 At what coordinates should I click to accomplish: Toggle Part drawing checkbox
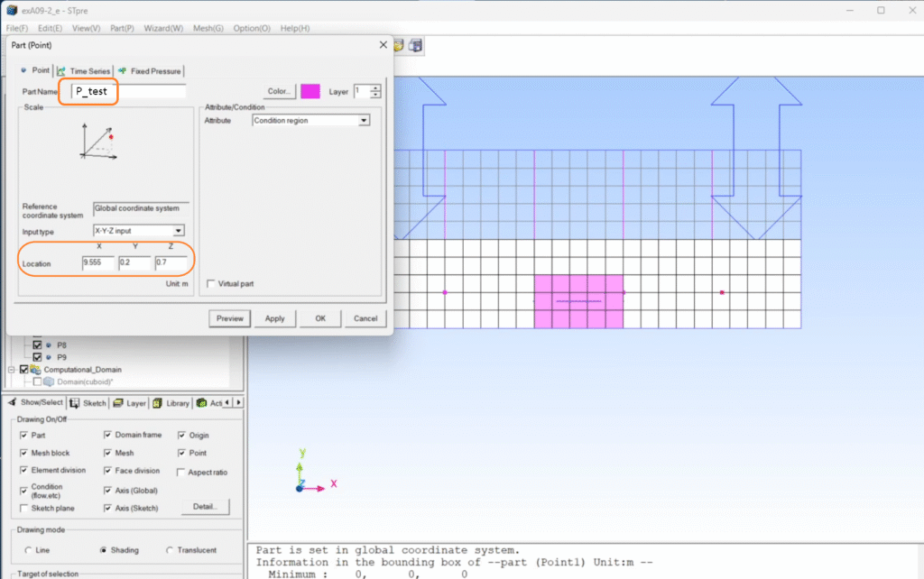coord(23,436)
